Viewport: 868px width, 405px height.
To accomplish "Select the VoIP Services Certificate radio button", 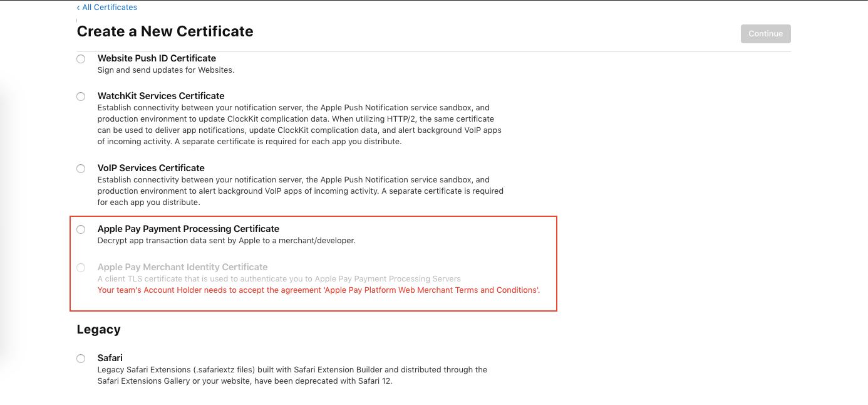I will [81, 169].
